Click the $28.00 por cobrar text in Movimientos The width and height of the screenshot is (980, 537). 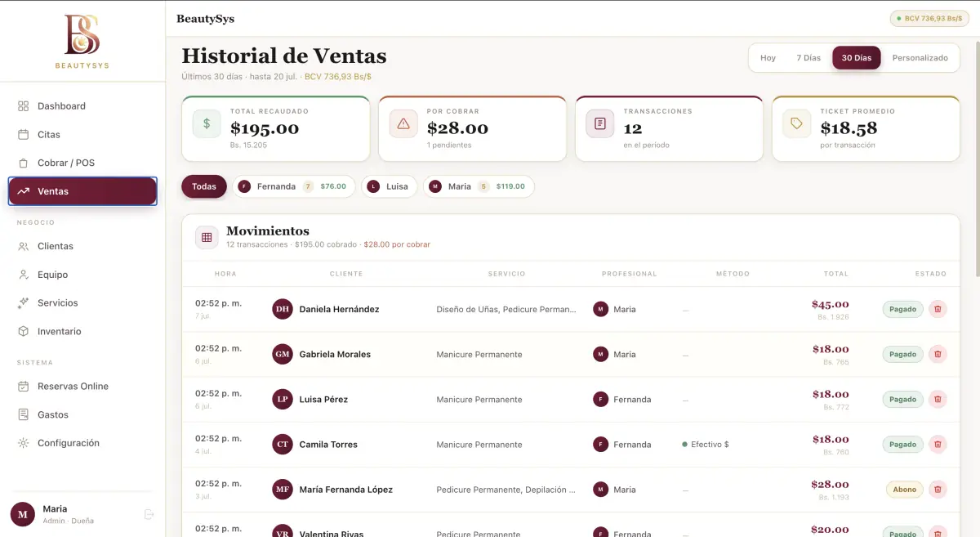click(x=397, y=244)
